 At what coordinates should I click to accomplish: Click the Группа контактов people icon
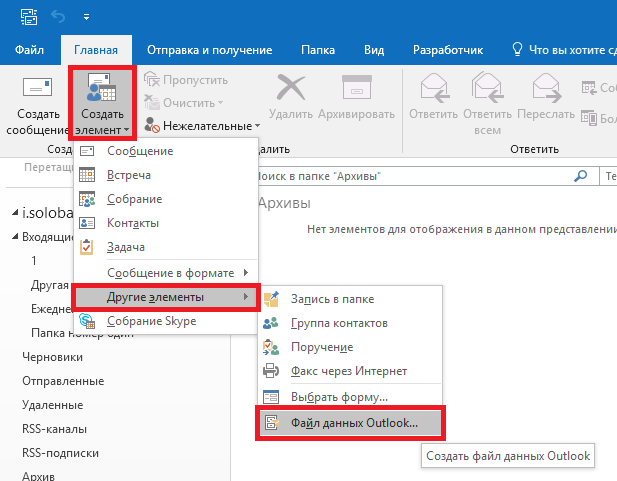click(271, 323)
